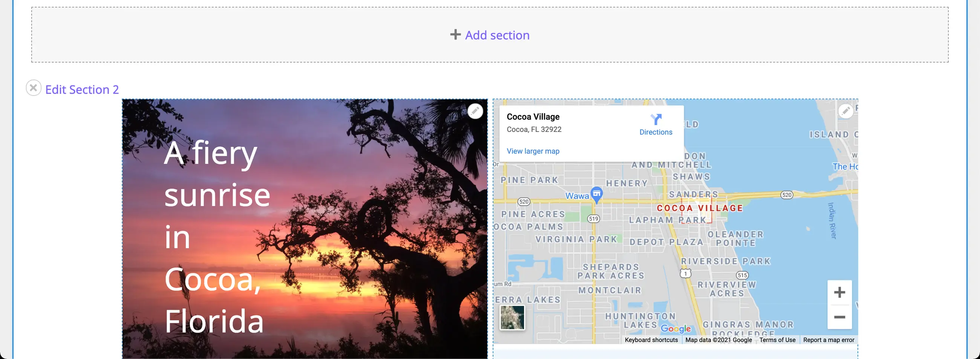Viewport: 980px width, 359px height.
Task: Click the pencil edit icon on sunrise image
Action: coord(475,111)
